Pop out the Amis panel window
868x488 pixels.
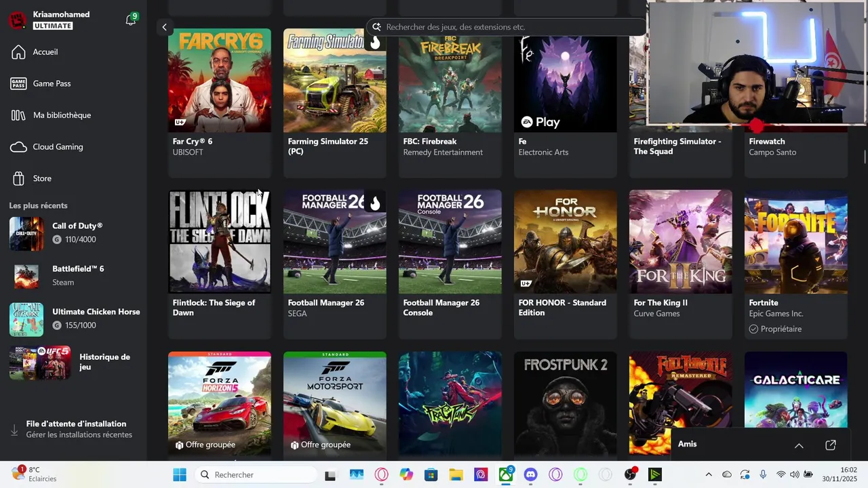pos(831,445)
